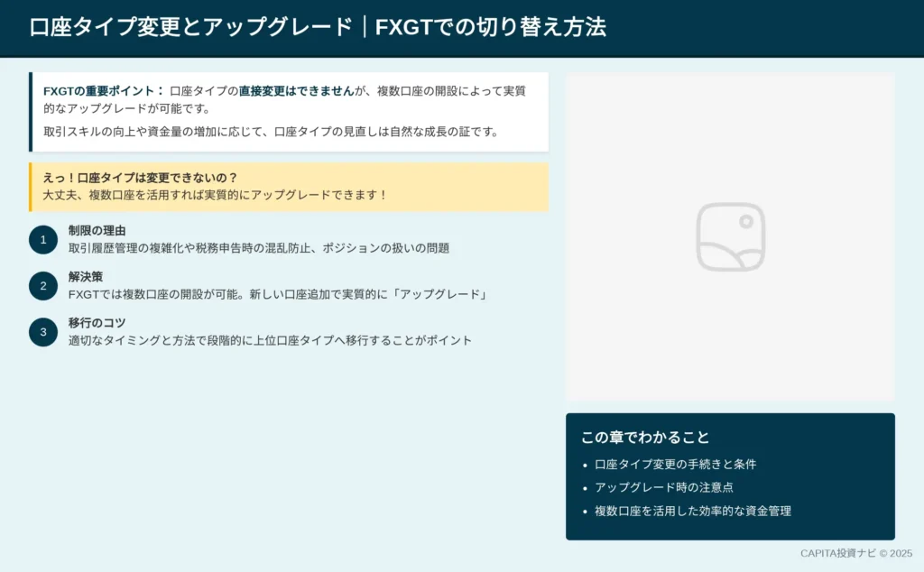Click the paragraph starting with 取引スキルの向上
924x572 pixels.
(x=271, y=132)
